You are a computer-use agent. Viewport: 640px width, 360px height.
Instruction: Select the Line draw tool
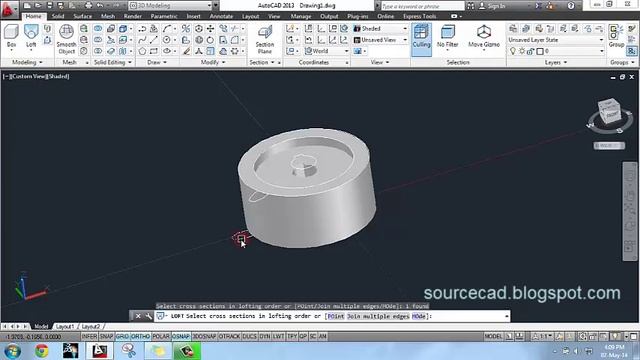pos(153,40)
